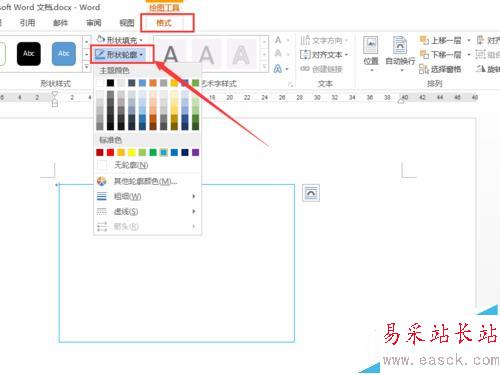
Task: Click the Rotate objects icon at ribbon right edge
Action: 480,69
